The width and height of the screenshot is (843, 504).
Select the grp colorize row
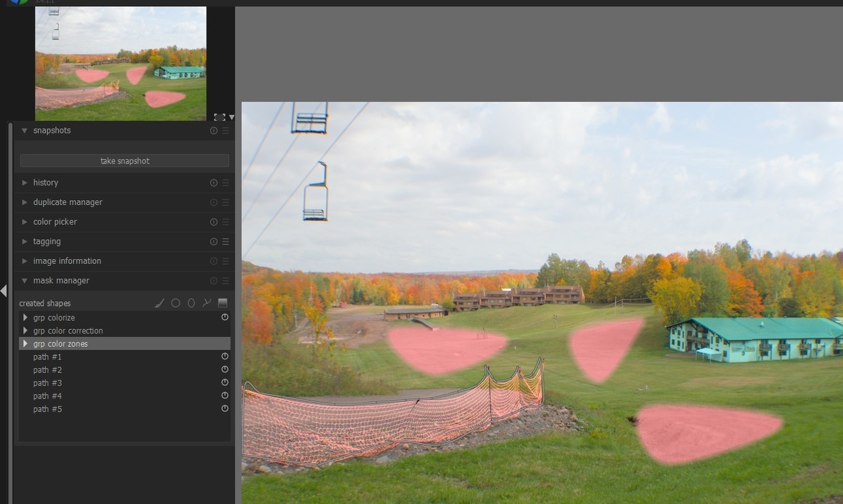[x=124, y=317]
